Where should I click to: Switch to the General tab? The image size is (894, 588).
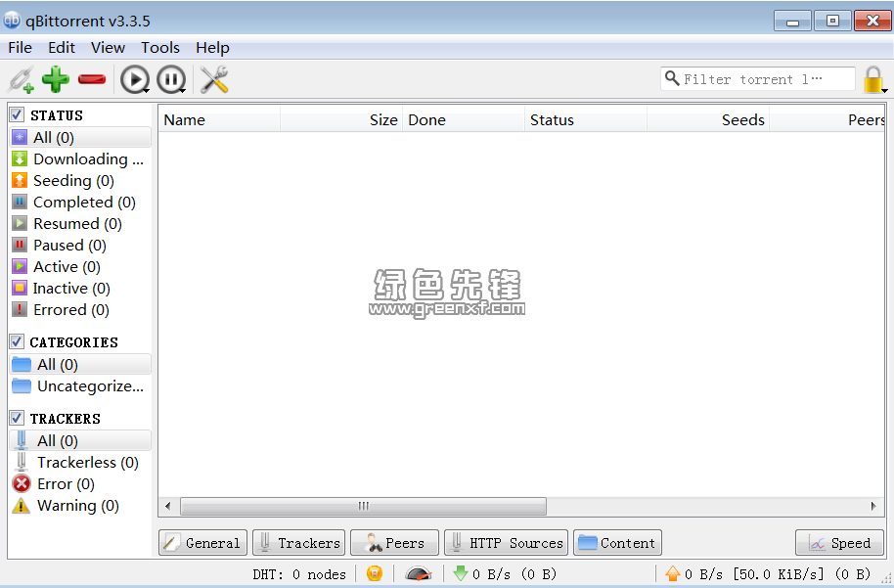(203, 542)
